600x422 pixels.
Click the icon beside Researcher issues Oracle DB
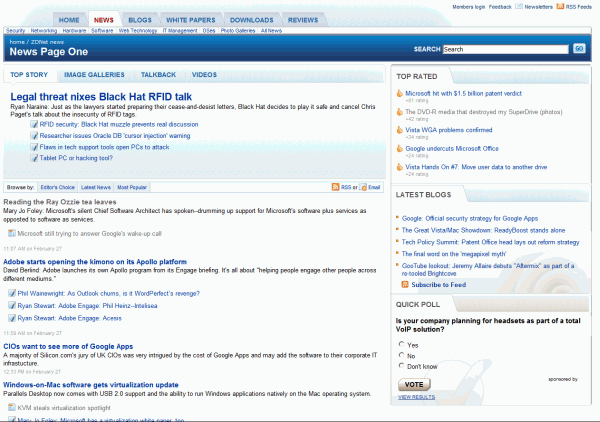pyautogui.click(x=34, y=135)
